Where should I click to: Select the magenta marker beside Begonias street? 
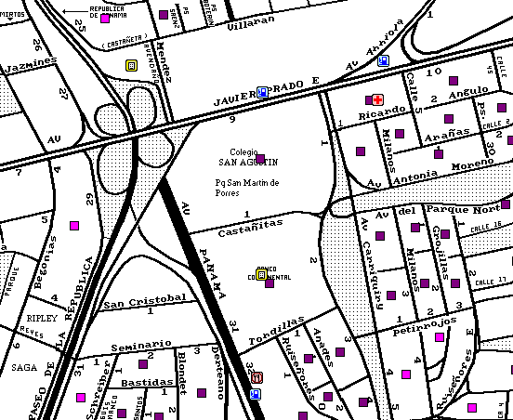coord(74,226)
